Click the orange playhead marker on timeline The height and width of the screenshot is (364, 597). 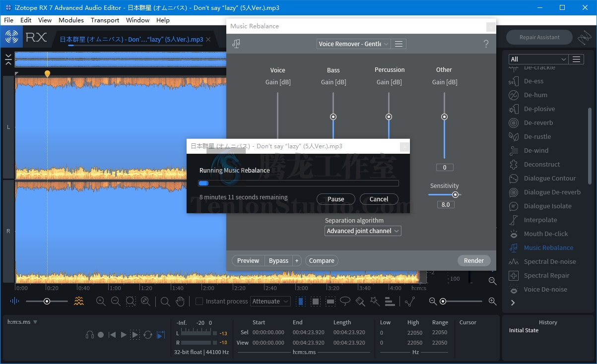click(x=47, y=74)
